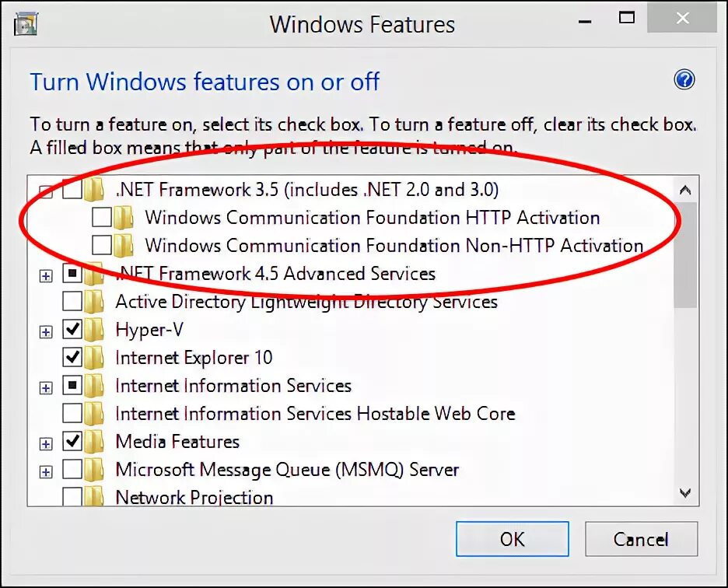Click the scrollbar down arrow in features list
This screenshot has height=588, width=728.
(x=685, y=492)
